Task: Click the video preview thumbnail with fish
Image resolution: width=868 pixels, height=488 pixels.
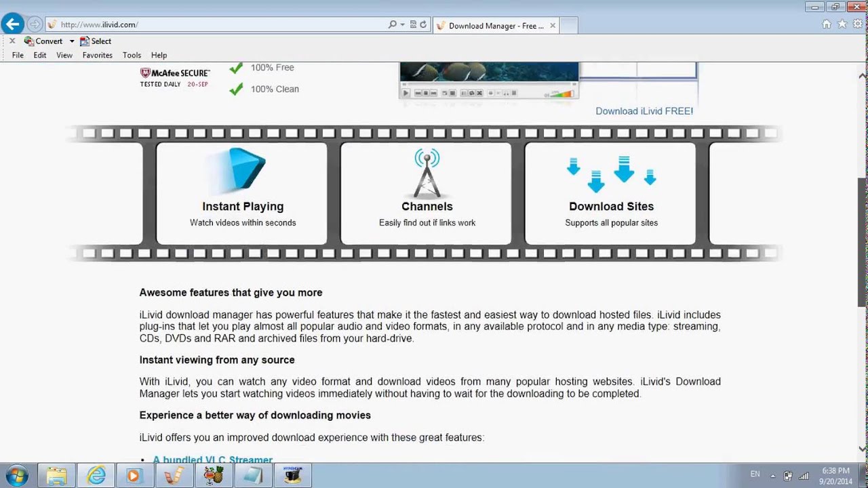Action: point(489,72)
